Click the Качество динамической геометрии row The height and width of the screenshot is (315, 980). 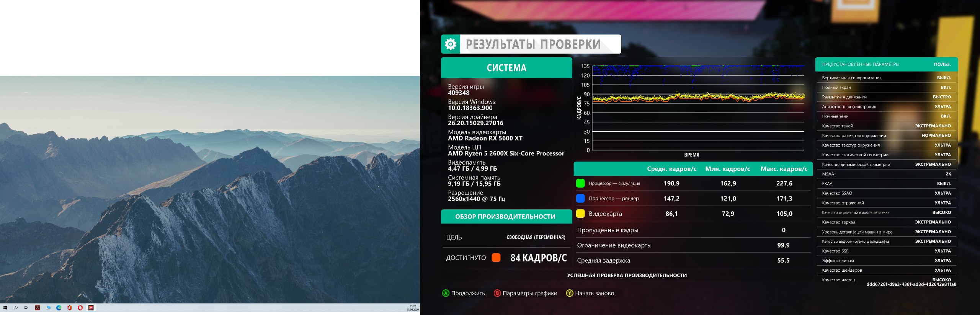pyautogui.click(x=887, y=164)
